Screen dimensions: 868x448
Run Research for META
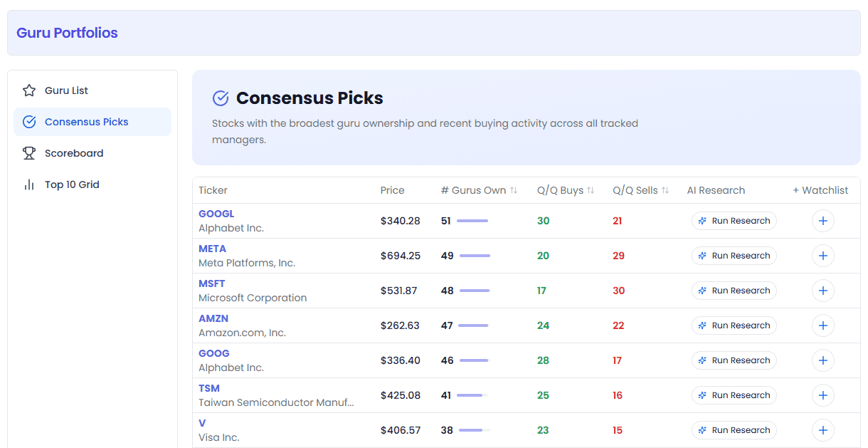[734, 256]
